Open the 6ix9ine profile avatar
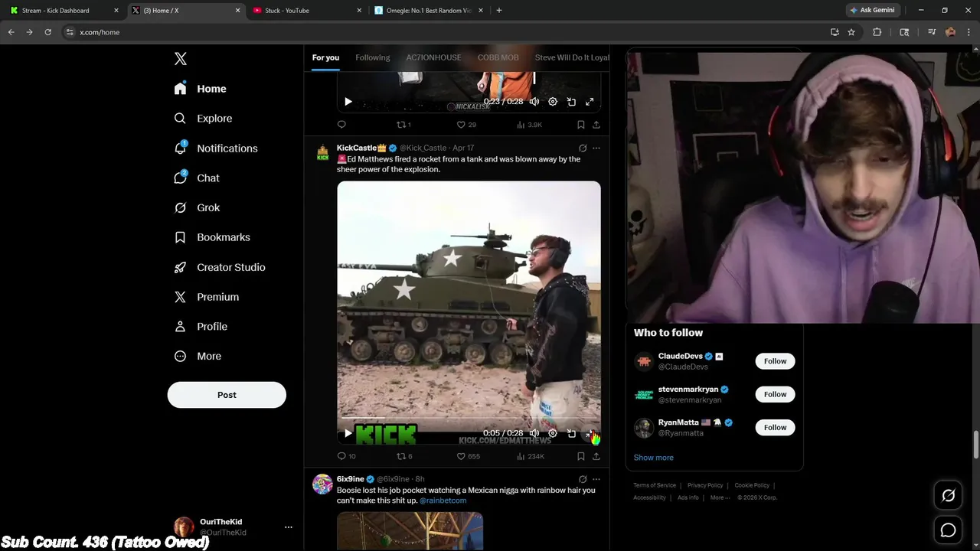The width and height of the screenshot is (980, 551). point(323,484)
